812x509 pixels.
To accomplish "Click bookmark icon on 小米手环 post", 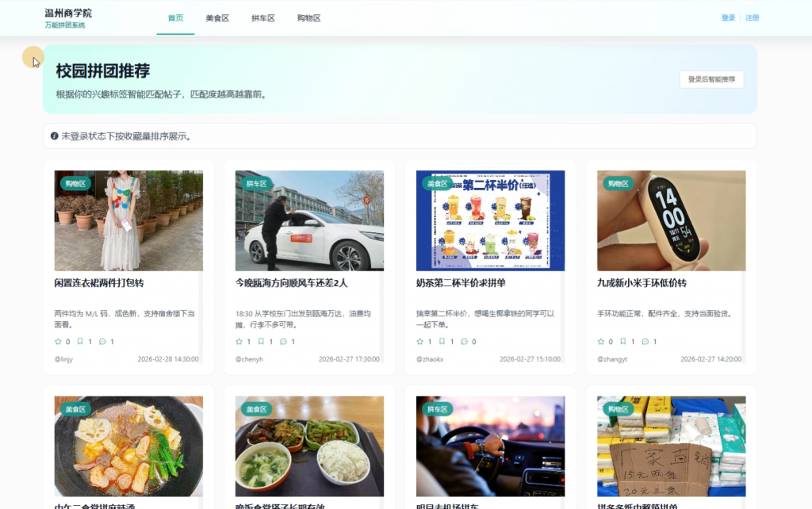I will [x=623, y=342].
